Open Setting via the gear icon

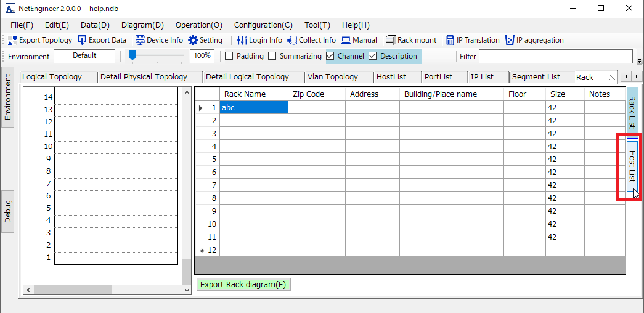194,40
